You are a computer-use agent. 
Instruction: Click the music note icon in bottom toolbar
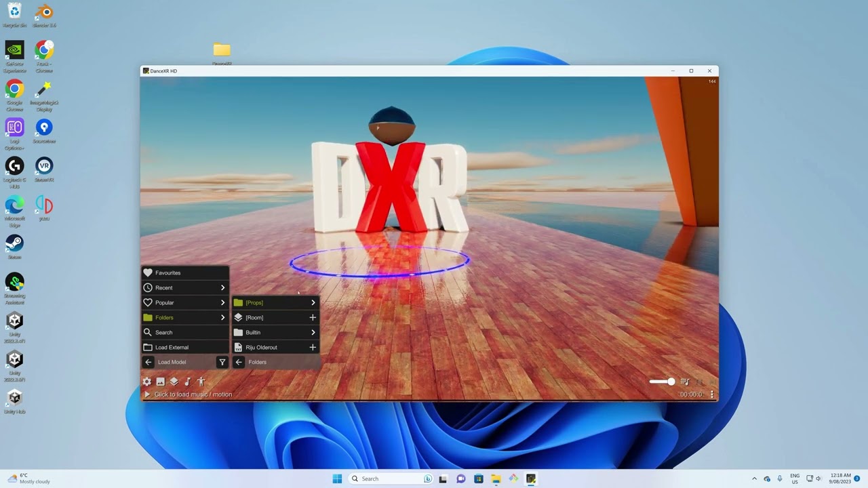tap(187, 382)
